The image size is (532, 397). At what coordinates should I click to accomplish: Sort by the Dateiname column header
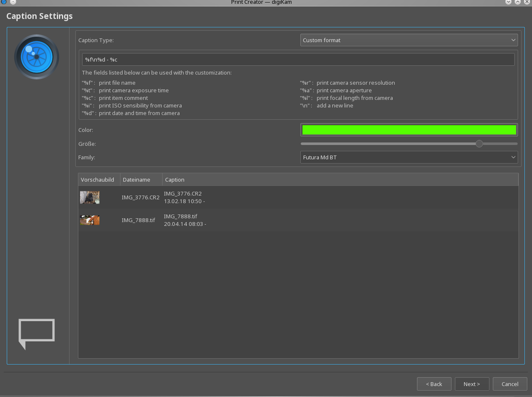coord(136,180)
